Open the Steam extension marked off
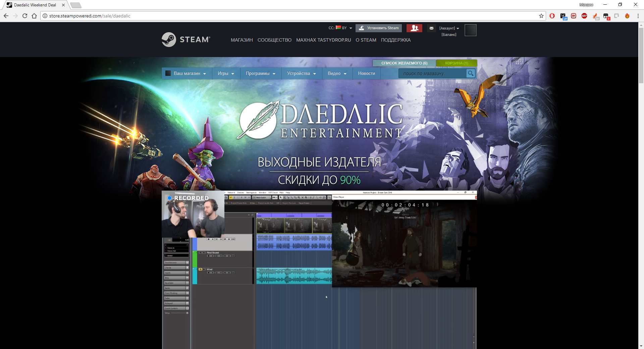Image resolution: width=644 pixels, height=349 pixels. coord(563,16)
